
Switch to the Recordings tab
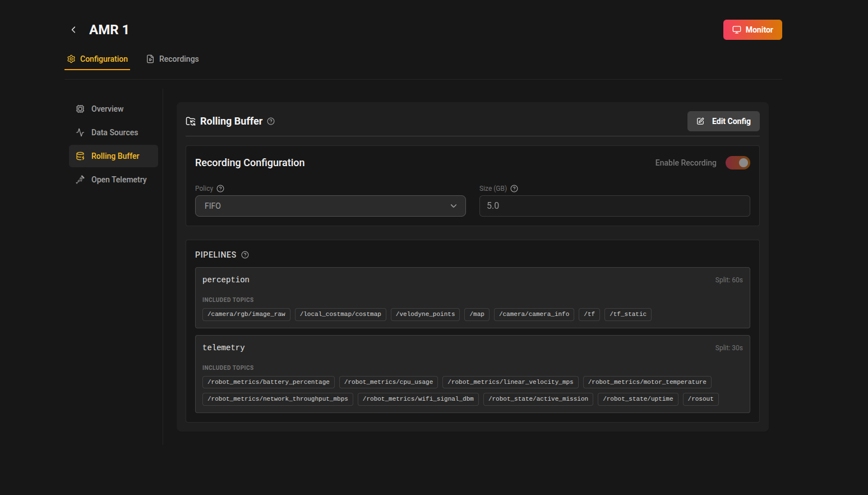[x=173, y=59]
